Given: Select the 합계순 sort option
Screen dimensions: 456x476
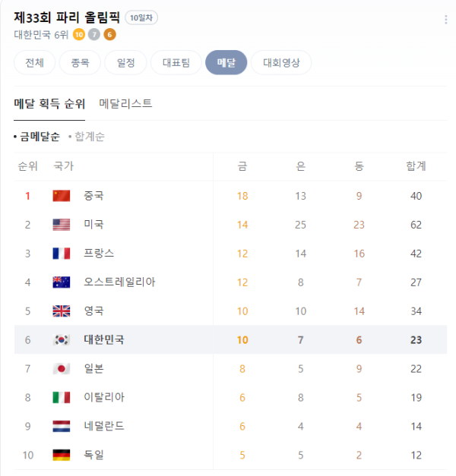Looking at the screenshot, I should point(87,137).
